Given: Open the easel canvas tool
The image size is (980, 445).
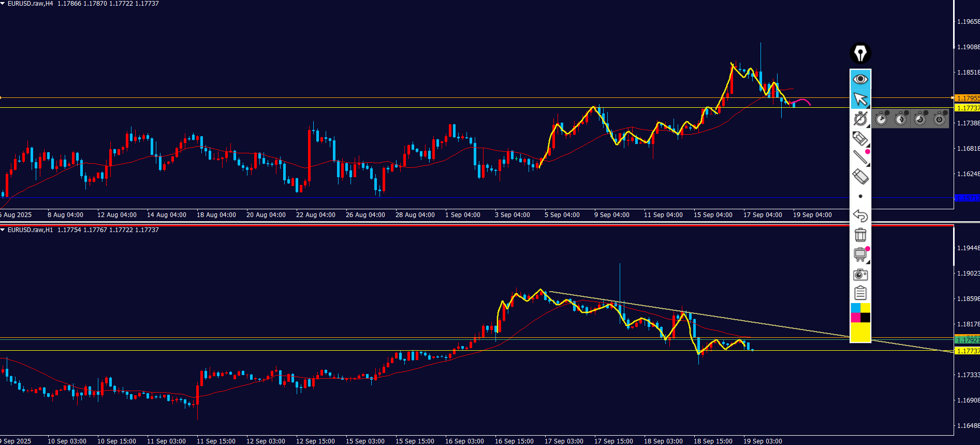Looking at the screenshot, I should pos(860,254).
